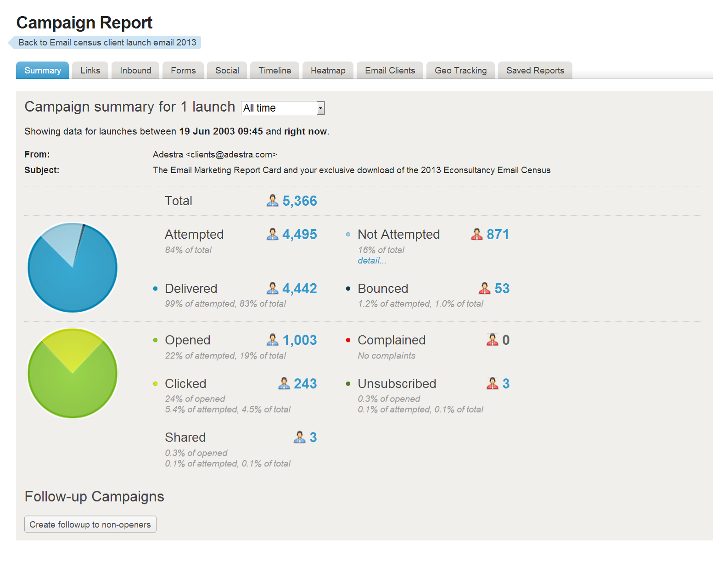Click the person icon next to Delivered count
The width and height of the screenshot is (728, 561).
272,288
